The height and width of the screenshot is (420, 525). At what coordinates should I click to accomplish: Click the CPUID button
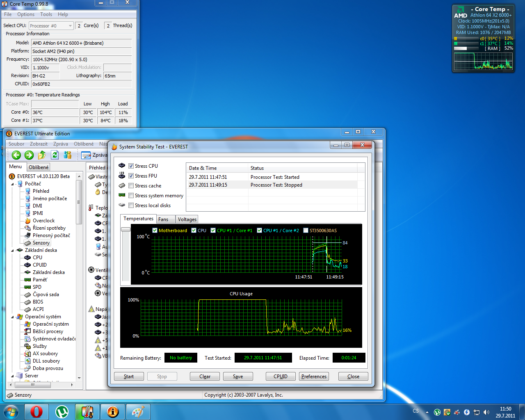pos(281,377)
